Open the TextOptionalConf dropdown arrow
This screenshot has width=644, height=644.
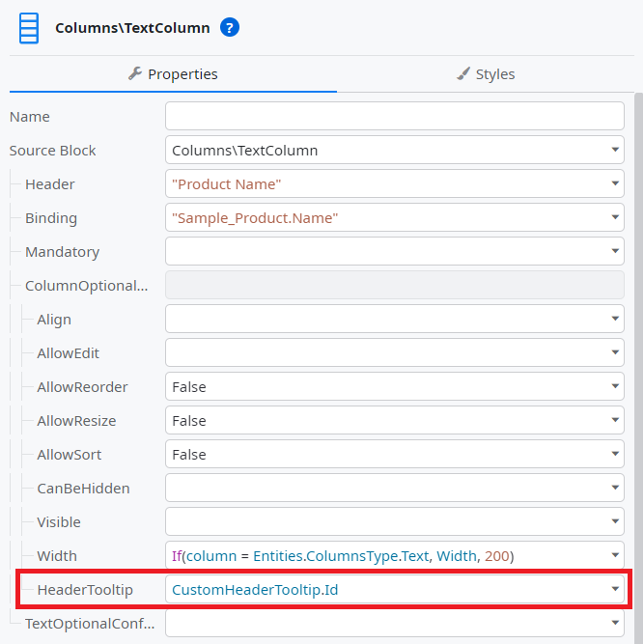(615, 623)
